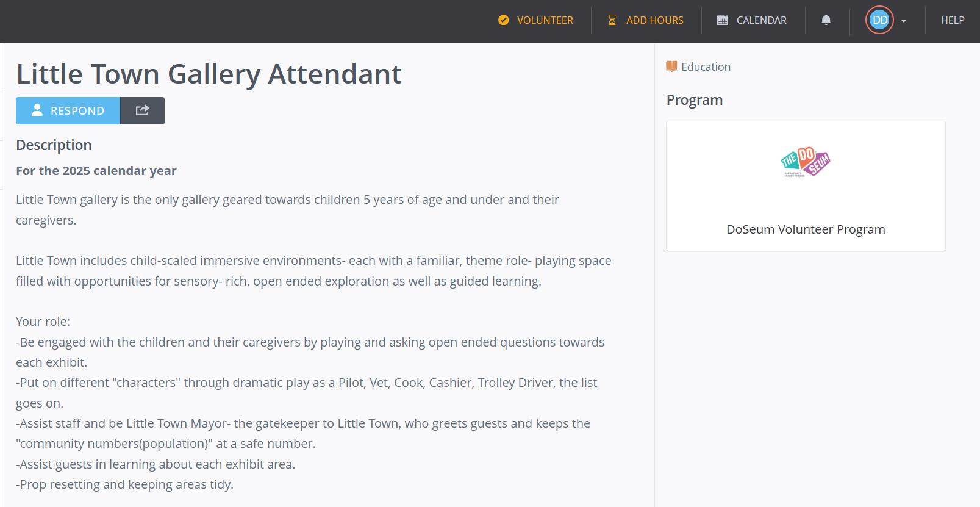The image size is (980, 507).
Task: Open the VOLUNTEER menu item
Action: tap(545, 20)
